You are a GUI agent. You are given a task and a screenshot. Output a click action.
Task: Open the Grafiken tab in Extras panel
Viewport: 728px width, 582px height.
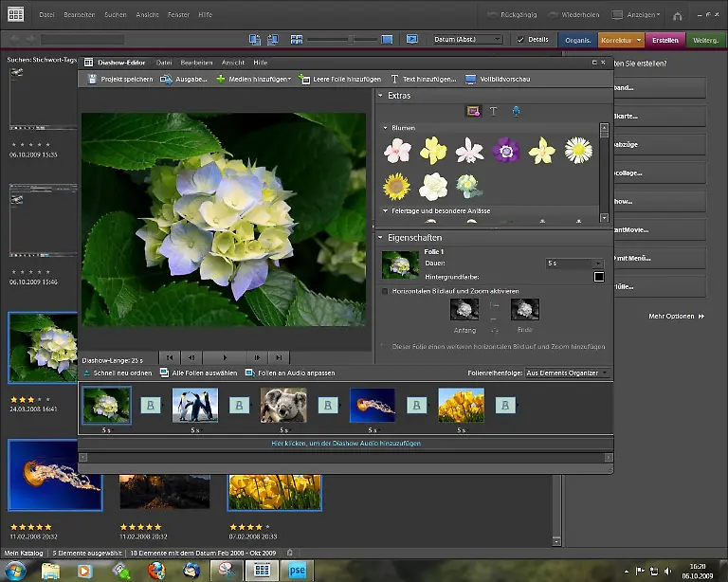[x=473, y=112]
